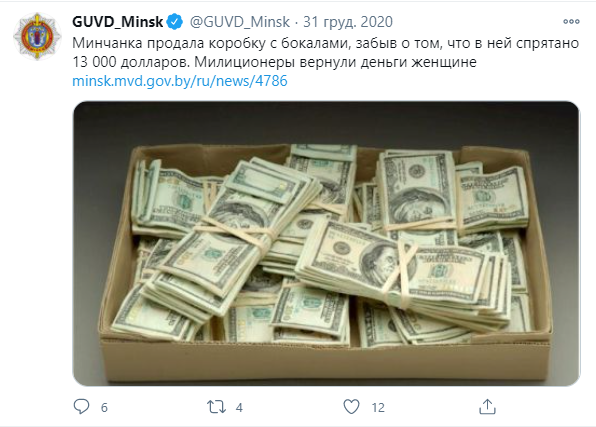Viewport: 596px width, 427px height.
Task: Click the 31 груд. 2020 timestamp
Action: click(348, 22)
